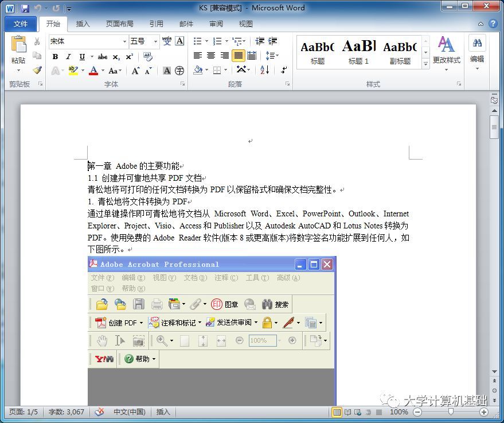The height and width of the screenshot is (423, 504).
Task: Apply the yellow text highlight color
Action: pyautogui.click(x=73, y=71)
